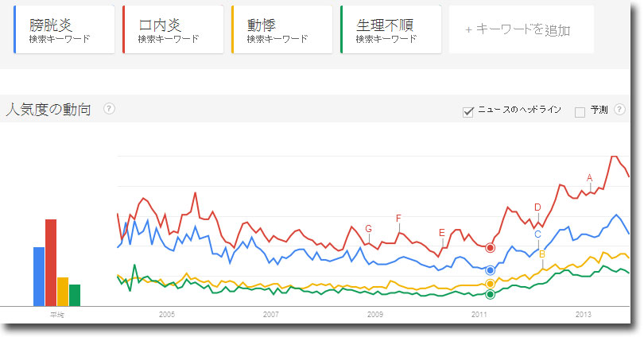
Task: Open news headline marker C
Action: click(x=537, y=234)
